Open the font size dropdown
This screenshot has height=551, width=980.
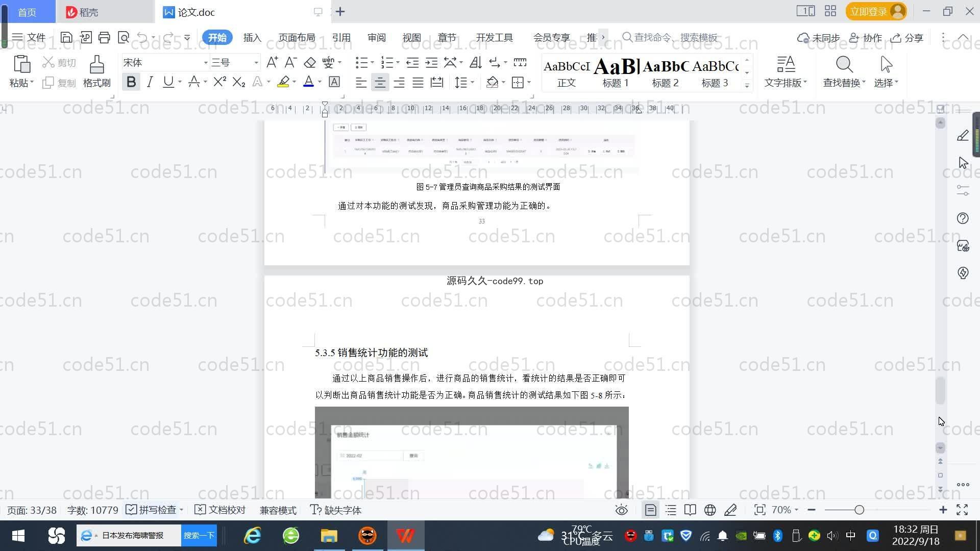[256, 63]
